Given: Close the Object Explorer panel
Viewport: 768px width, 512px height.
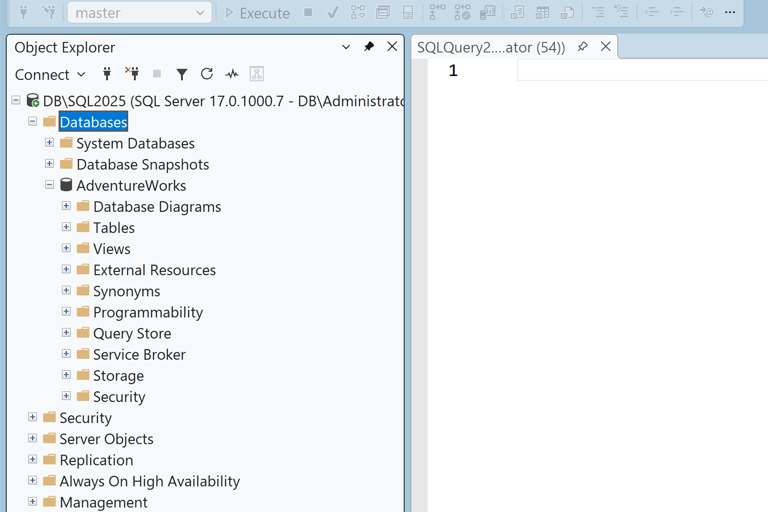Looking at the screenshot, I should [392, 47].
